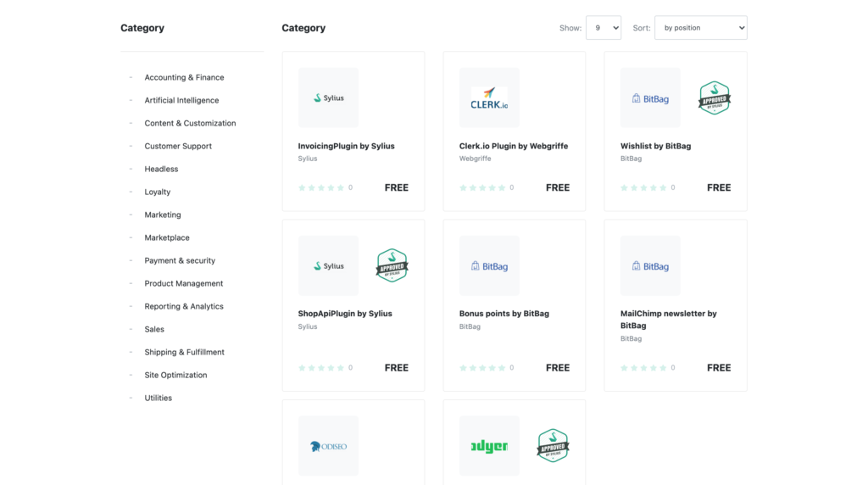This screenshot has height=485, width=868.
Task: Open InvoicingPlugin by Sylius title
Action: tap(346, 146)
